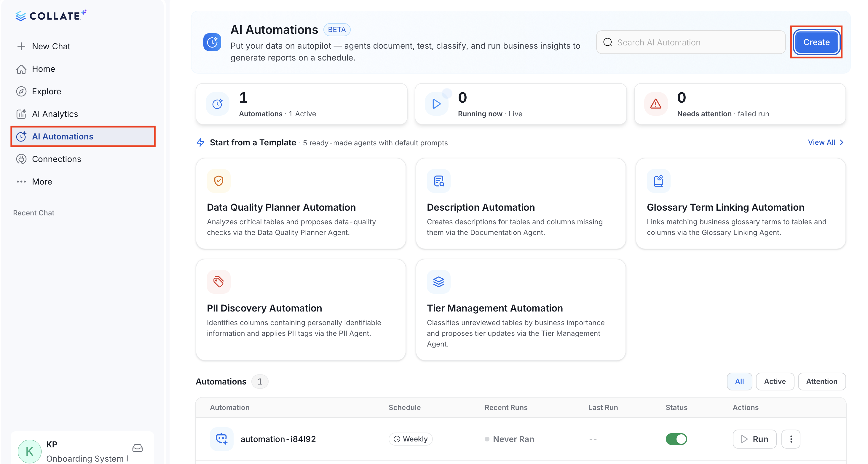Screen dimensions: 868x464
Task: Click the blue AI Automations header icon
Action: point(212,42)
